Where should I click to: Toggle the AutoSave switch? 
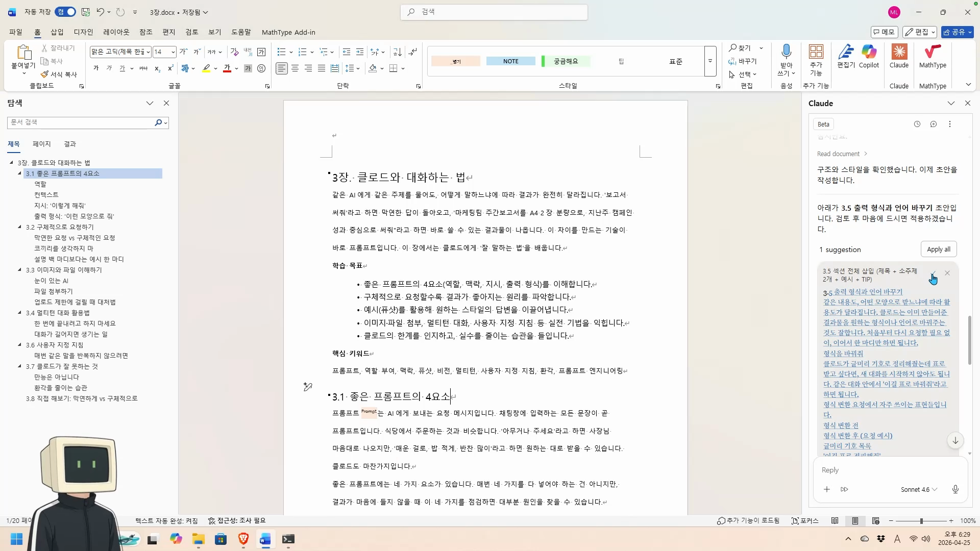[x=66, y=12]
